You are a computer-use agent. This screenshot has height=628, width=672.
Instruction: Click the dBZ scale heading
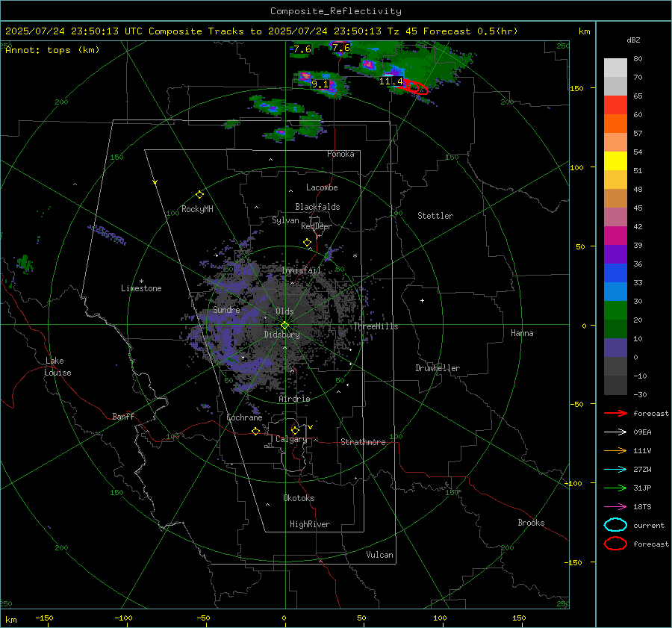pos(633,40)
